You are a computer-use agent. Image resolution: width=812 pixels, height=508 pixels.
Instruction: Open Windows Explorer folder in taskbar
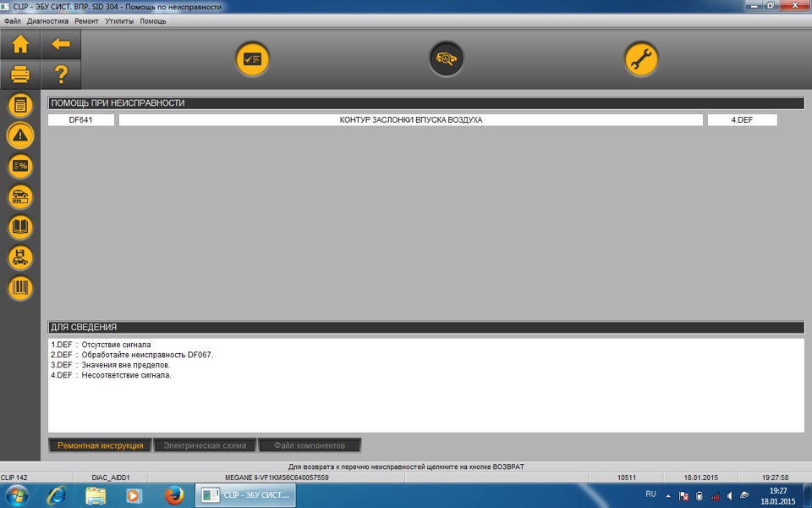tap(96, 495)
